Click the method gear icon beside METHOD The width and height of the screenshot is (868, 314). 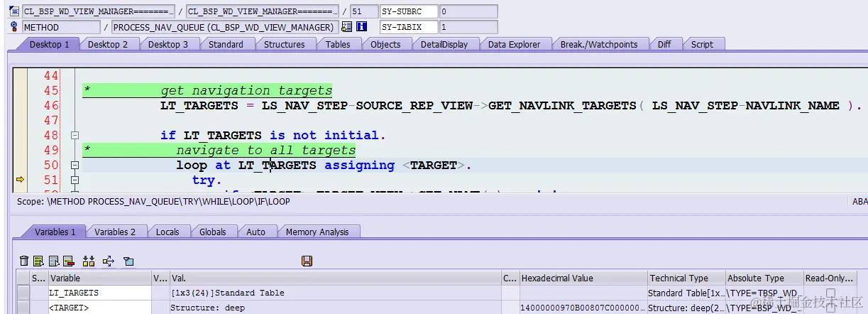(x=14, y=27)
